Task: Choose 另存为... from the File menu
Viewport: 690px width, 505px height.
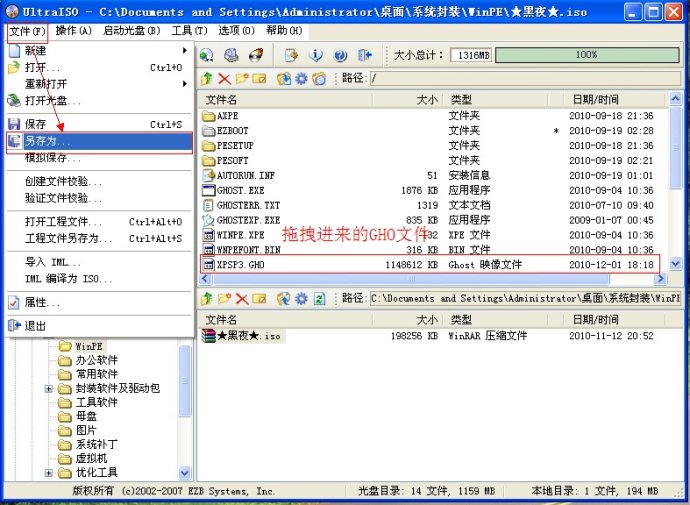Action: 100,141
